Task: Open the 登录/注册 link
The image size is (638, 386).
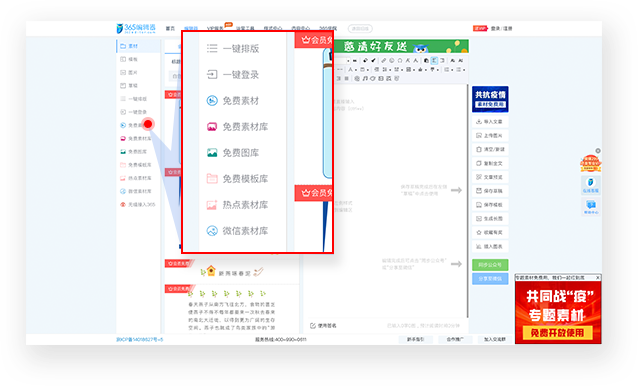Action: pyautogui.click(x=501, y=28)
